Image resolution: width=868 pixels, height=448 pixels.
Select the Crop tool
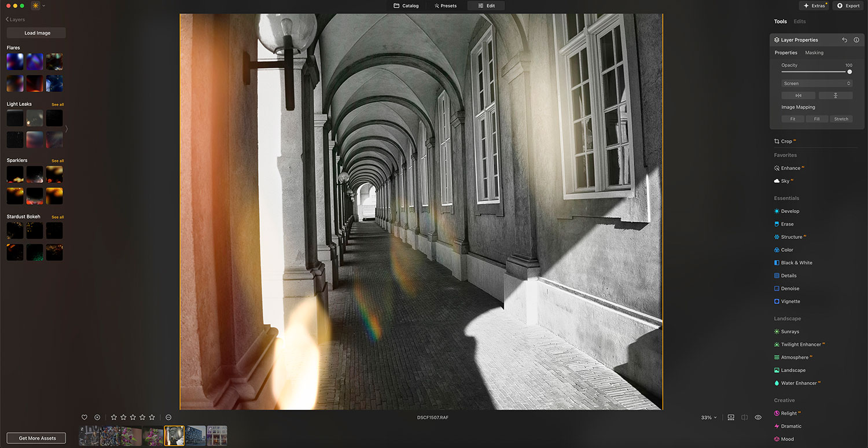coord(786,141)
